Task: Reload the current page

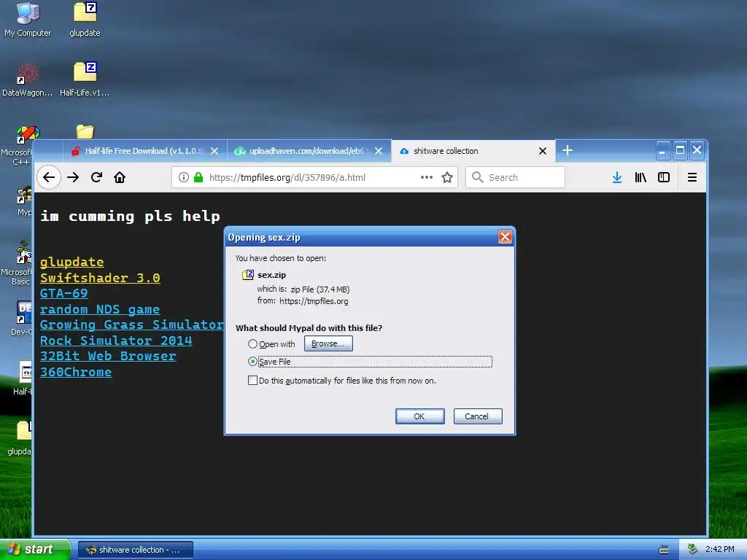Action: coord(97,178)
